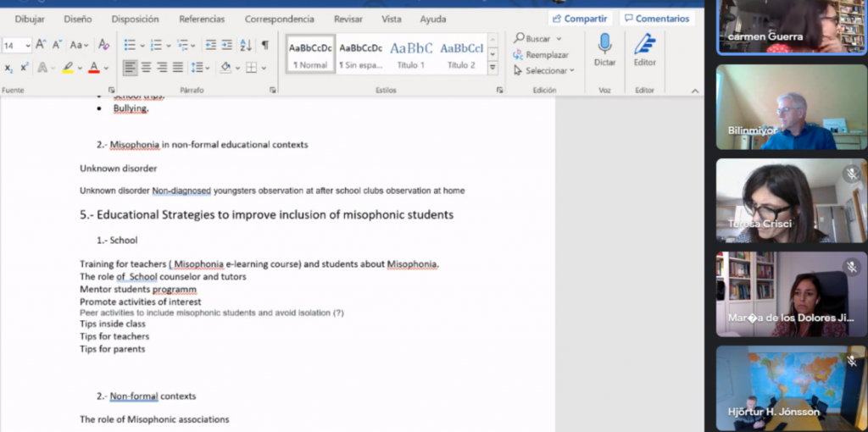Open text effects outlined A button
This screenshot has width=868, height=432.
click(x=42, y=68)
